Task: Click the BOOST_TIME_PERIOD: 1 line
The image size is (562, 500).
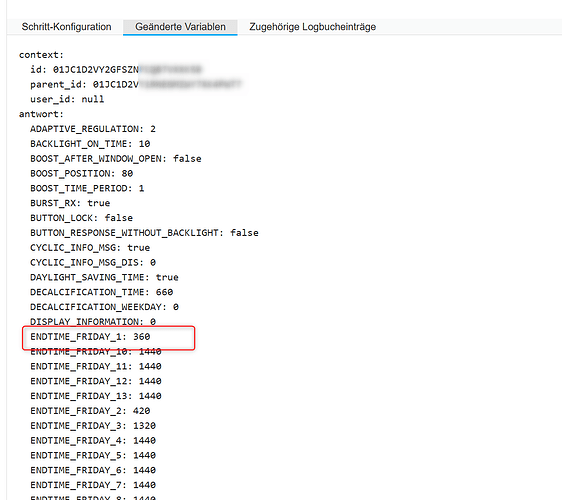Action: tap(87, 188)
